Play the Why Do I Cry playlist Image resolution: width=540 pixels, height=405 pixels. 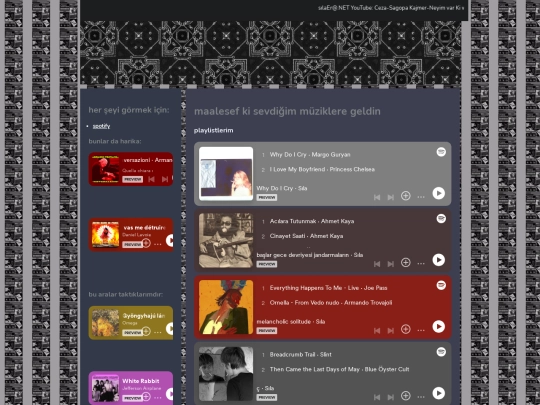438,193
